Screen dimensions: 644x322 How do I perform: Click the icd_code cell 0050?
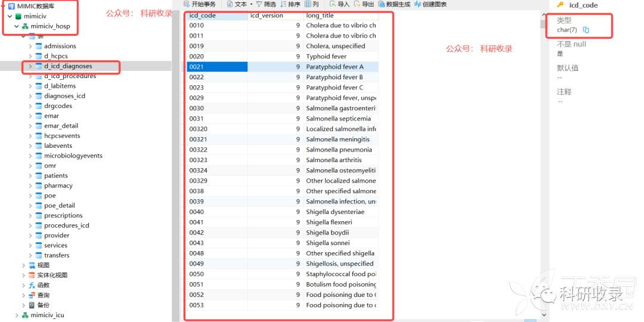pyautogui.click(x=197, y=274)
